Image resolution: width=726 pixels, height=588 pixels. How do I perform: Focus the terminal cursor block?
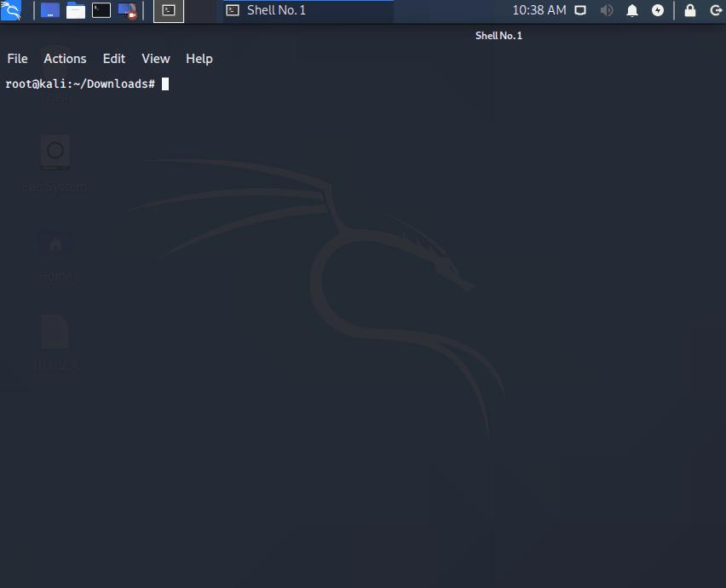point(165,84)
